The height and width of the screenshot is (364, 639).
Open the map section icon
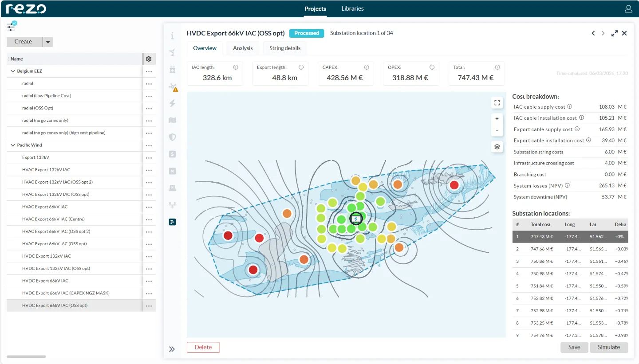coord(173,120)
